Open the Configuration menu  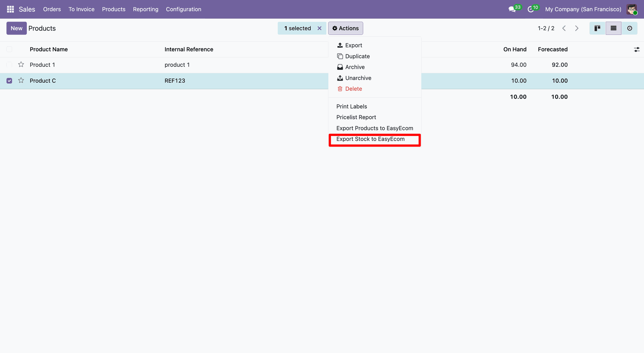pyautogui.click(x=183, y=9)
